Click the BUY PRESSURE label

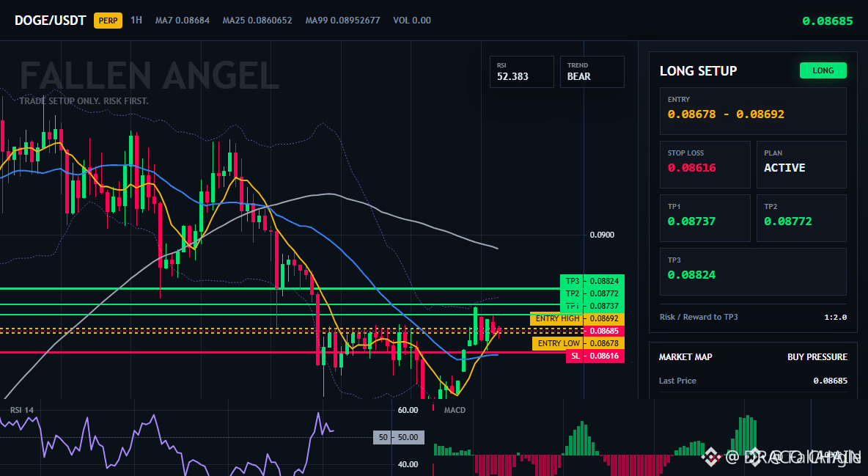pos(817,357)
